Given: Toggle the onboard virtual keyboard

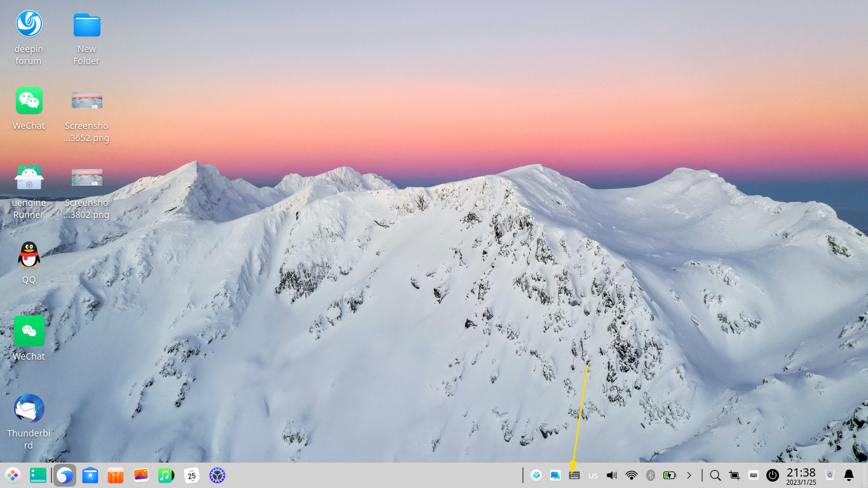Looking at the screenshot, I should tap(754, 475).
